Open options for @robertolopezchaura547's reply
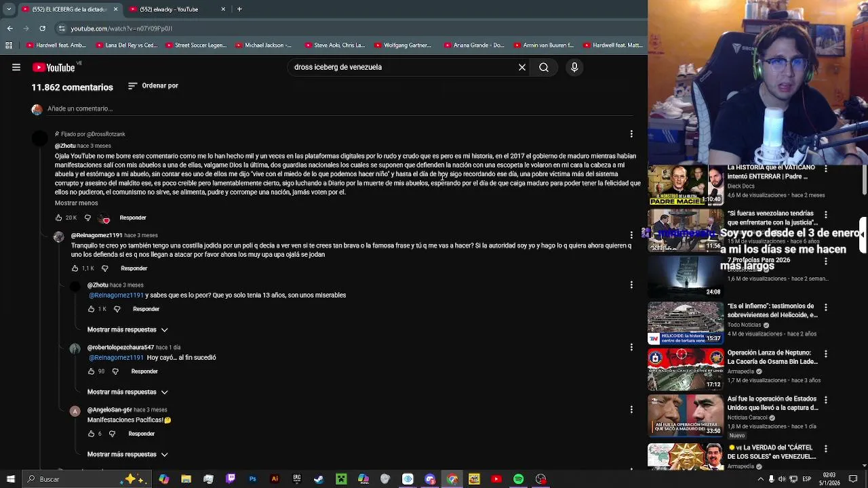Viewport: 868px width, 488px height. (631, 347)
